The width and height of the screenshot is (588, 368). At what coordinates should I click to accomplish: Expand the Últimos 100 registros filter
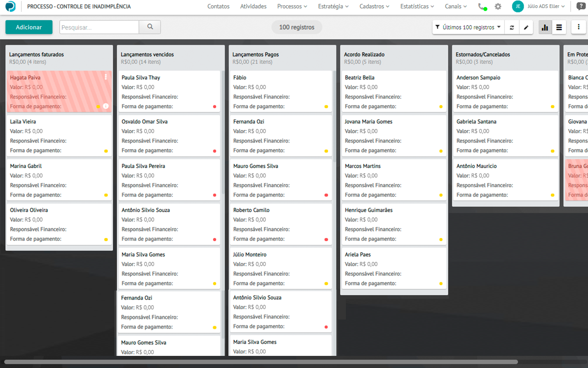pyautogui.click(x=468, y=27)
